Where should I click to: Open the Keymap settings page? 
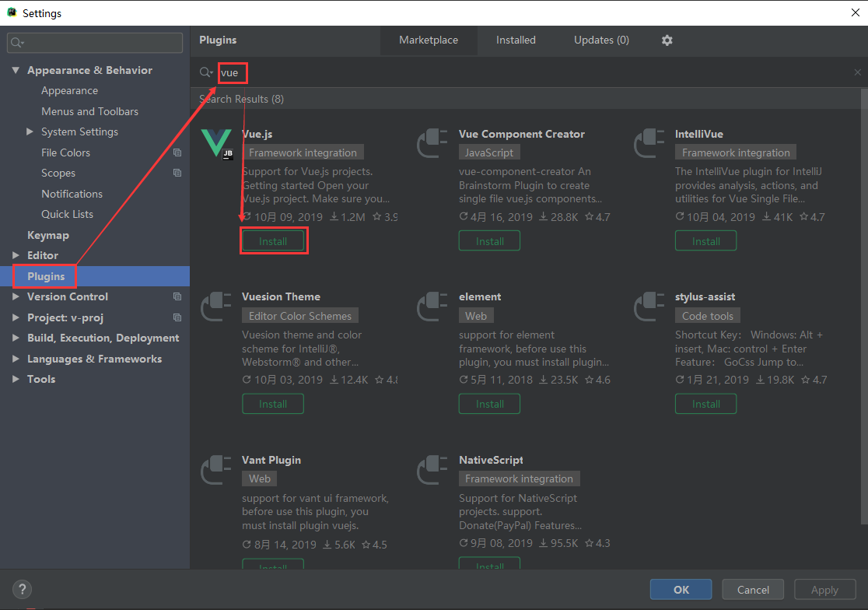click(x=48, y=235)
